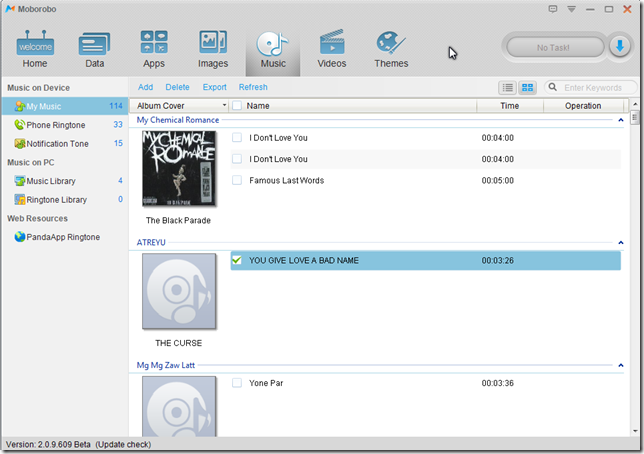Viewport: 644px width, 454px height.
Task: Click THE CURSE placeholder album cover
Action: [179, 291]
